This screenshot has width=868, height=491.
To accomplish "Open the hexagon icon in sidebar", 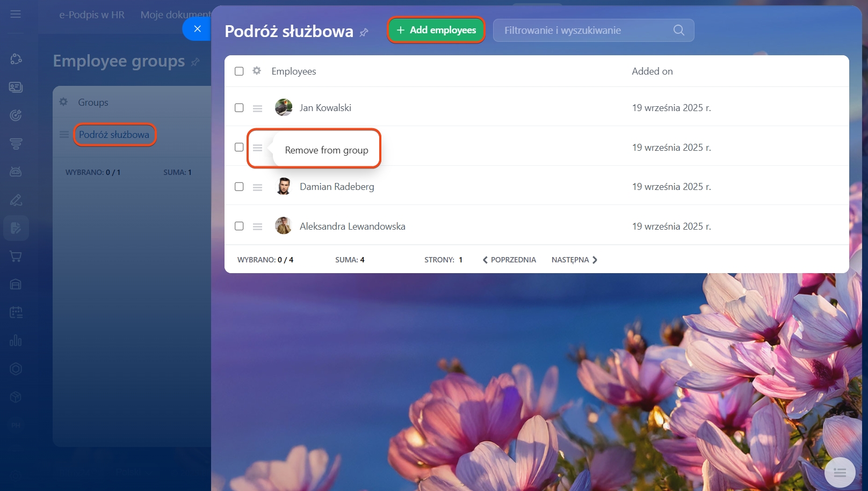I will (16, 369).
